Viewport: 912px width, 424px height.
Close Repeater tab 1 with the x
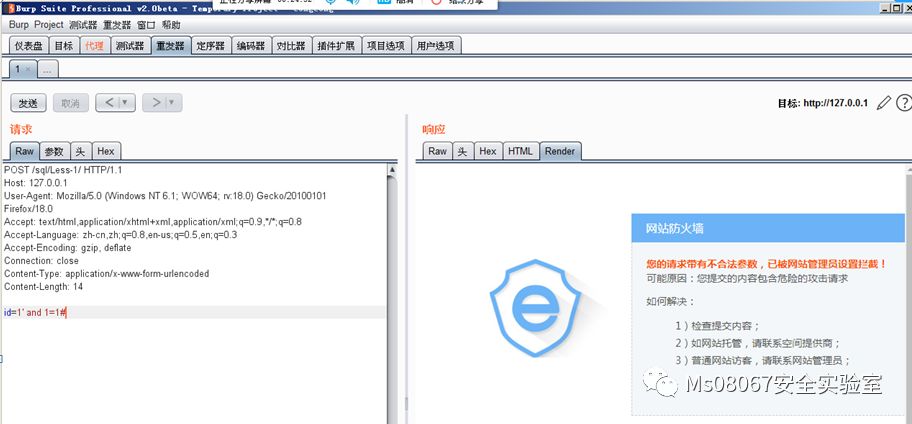click(28, 69)
